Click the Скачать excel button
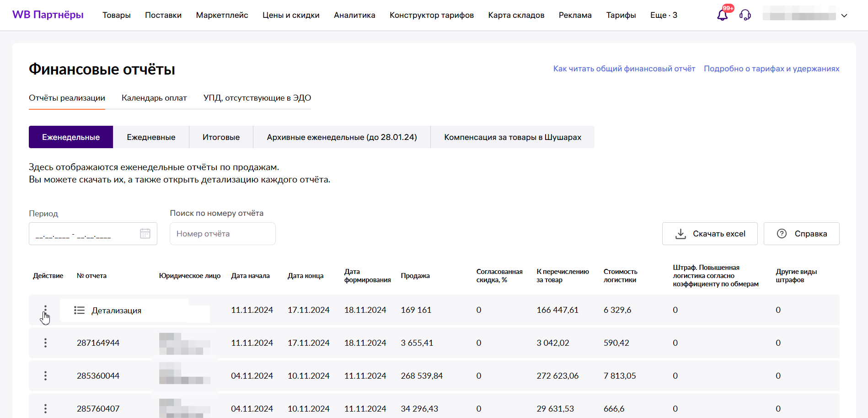This screenshot has height=418, width=868. [x=710, y=234]
